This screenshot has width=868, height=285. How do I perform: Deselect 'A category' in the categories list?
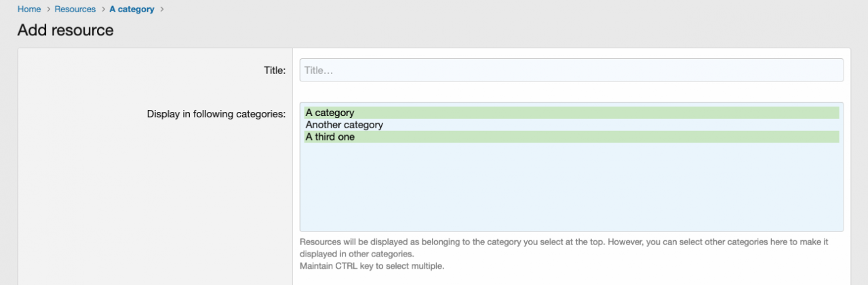(330, 113)
